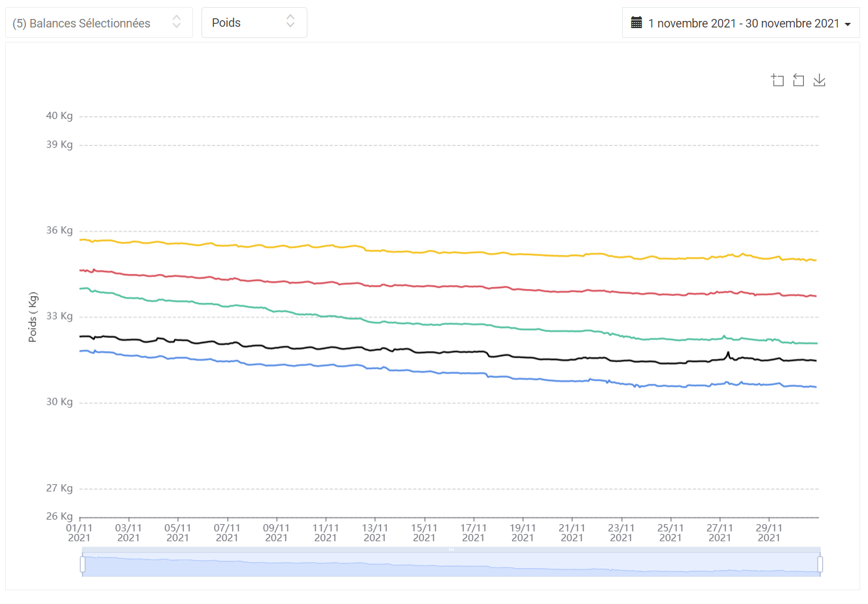This screenshot has width=868, height=604.
Task: Open the Poids metric dropdown
Action: pyautogui.click(x=254, y=23)
